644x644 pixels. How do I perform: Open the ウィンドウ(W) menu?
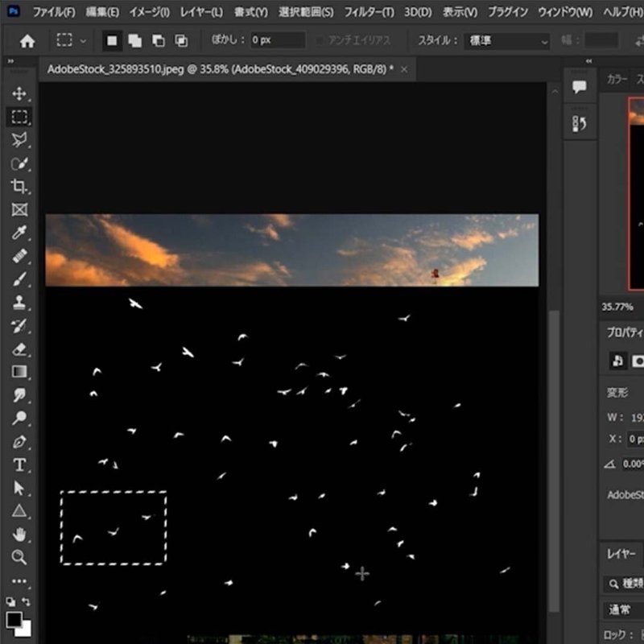tap(565, 12)
